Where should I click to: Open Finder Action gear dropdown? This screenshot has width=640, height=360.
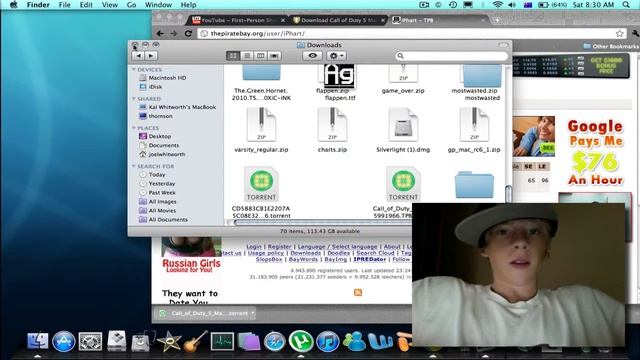pyautogui.click(x=336, y=56)
